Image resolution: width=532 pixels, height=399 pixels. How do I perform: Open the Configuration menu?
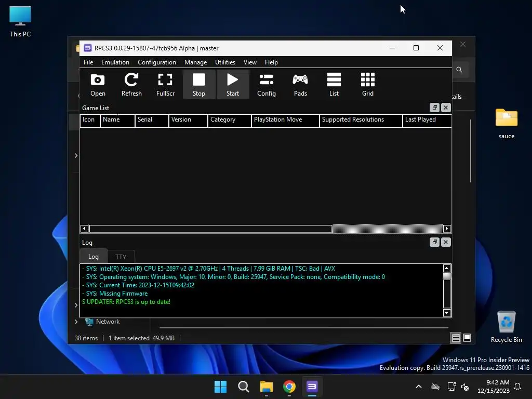pos(157,62)
